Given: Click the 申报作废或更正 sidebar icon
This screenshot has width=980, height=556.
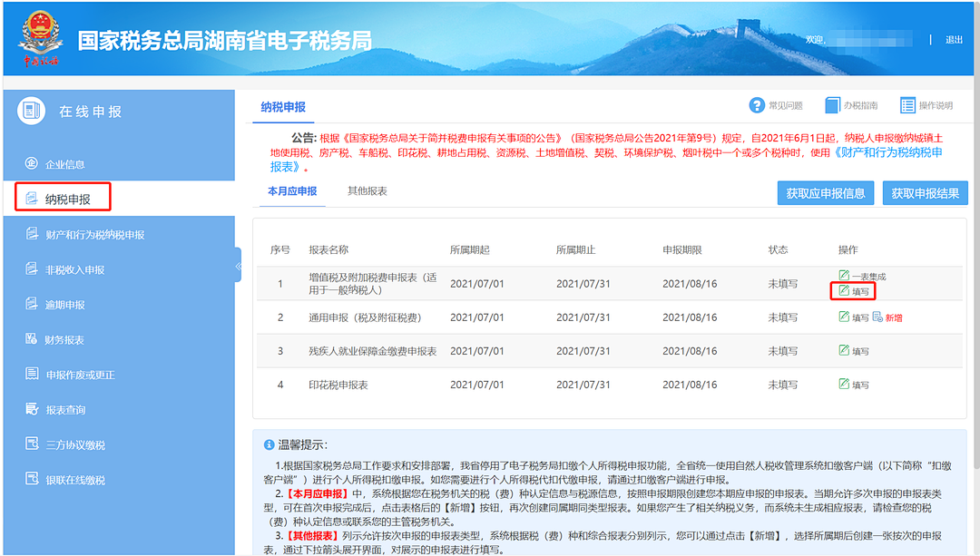Looking at the screenshot, I should [x=31, y=374].
